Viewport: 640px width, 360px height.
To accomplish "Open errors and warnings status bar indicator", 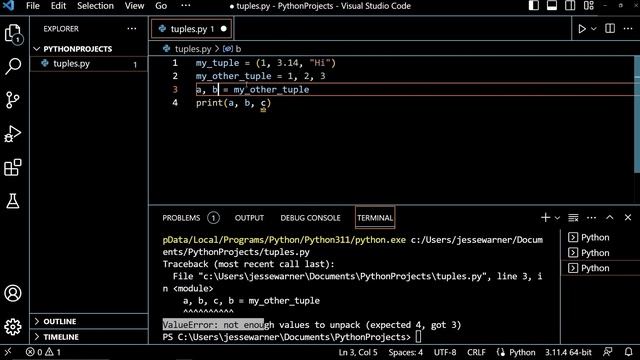I will pyautogui.click(x=43, y=352).
